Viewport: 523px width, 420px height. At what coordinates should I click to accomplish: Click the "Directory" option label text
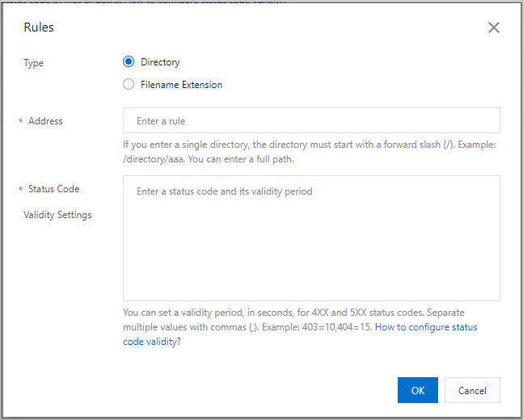point(160,62)
